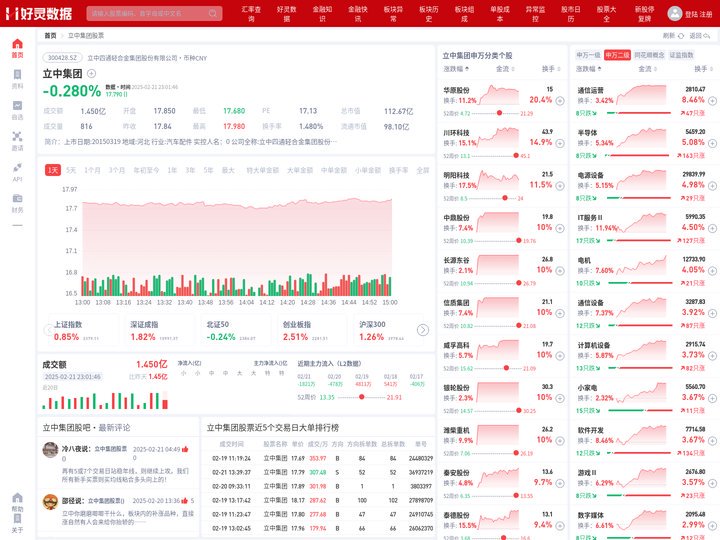The image size is (720, 540).
Task: Add 电源设备 sector with its plus icon
Action: pos(712,186)
